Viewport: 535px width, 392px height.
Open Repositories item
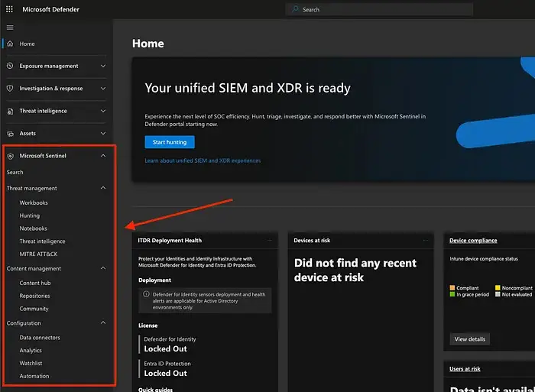click(34, 296)
